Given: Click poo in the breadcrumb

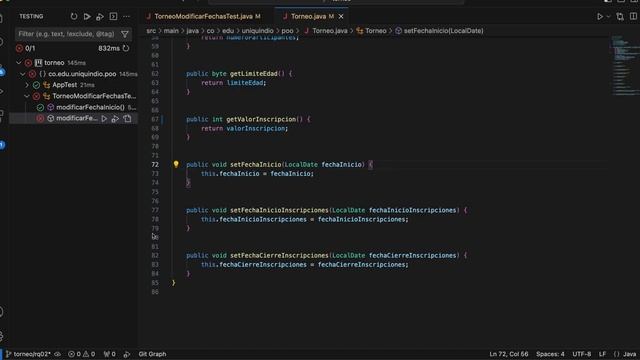Looking at the screenshot, I should coord(287,31).
